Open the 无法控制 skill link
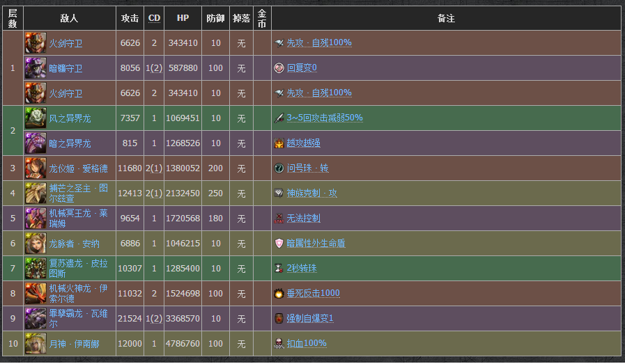625x364 pixels. (x=303, y=219)
